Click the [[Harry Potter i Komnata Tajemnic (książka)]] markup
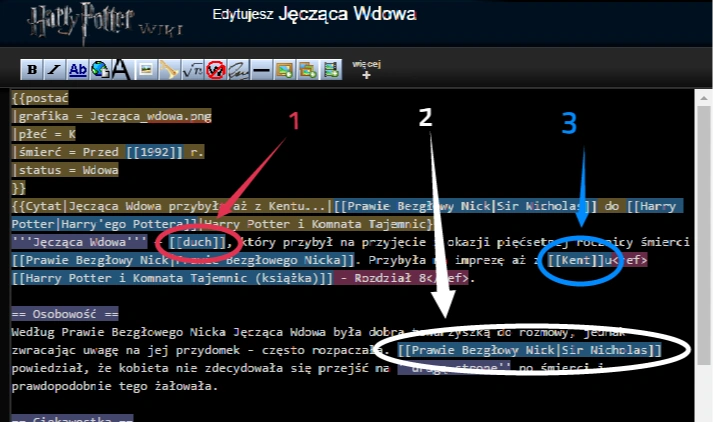The height and width of the screenshot is (422, 713). coord(172,278)
